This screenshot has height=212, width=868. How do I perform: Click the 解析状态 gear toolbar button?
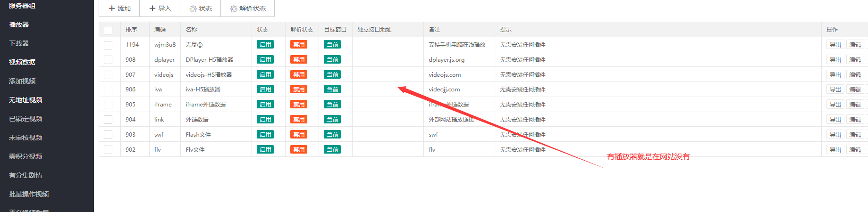click(248, 8)
